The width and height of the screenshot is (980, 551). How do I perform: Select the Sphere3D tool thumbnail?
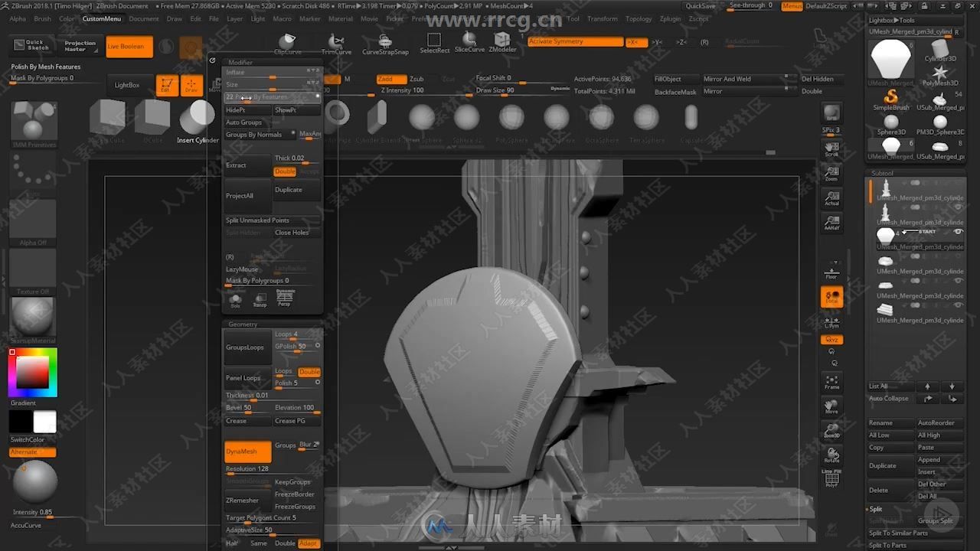click(x=891, y=125)
